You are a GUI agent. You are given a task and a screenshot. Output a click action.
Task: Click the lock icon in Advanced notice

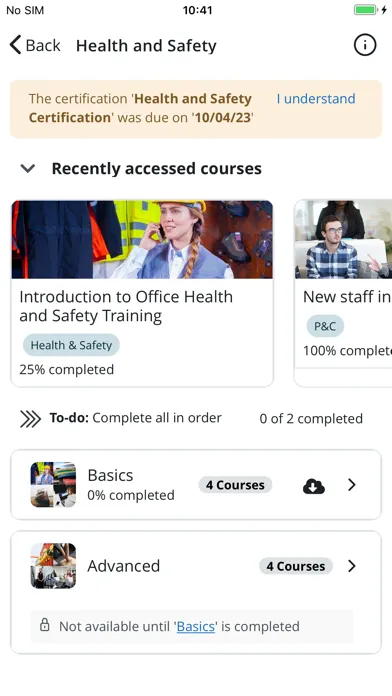pos(44,625)
